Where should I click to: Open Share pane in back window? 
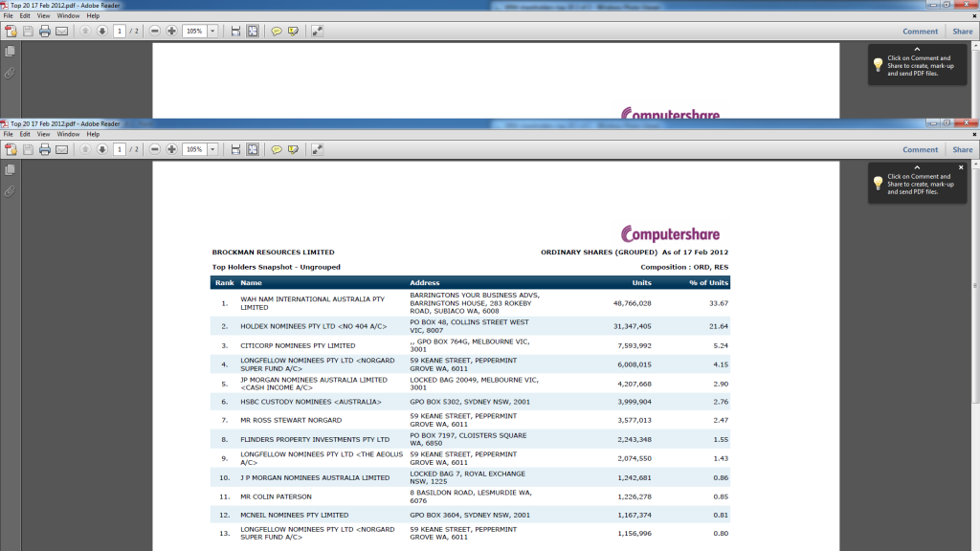[x=963, y=32]
